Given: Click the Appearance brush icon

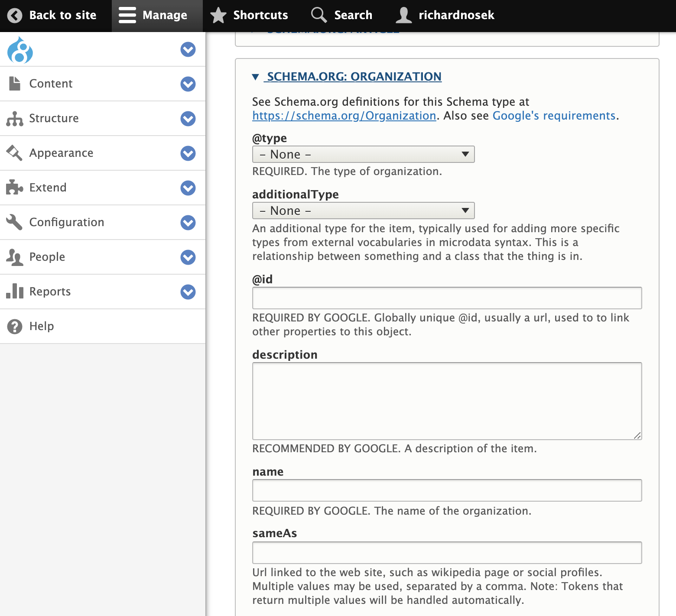Looking at the screenshot, I should pos(14,153).
